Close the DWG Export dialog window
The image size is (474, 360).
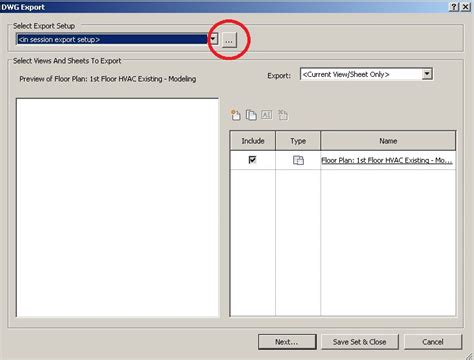pyautogui.click(x=465, y=7)
